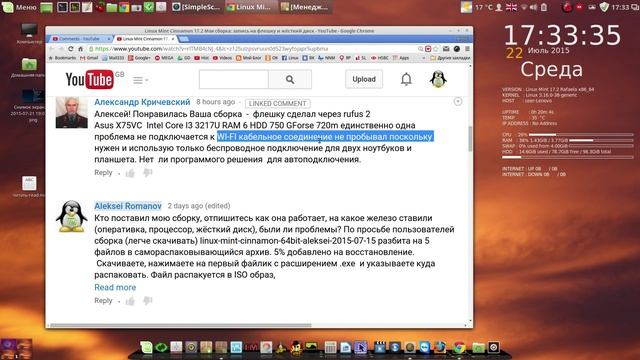Open the Chrome hamburger menu
This screenshot has width=640, height=360.
click(467, 49)
